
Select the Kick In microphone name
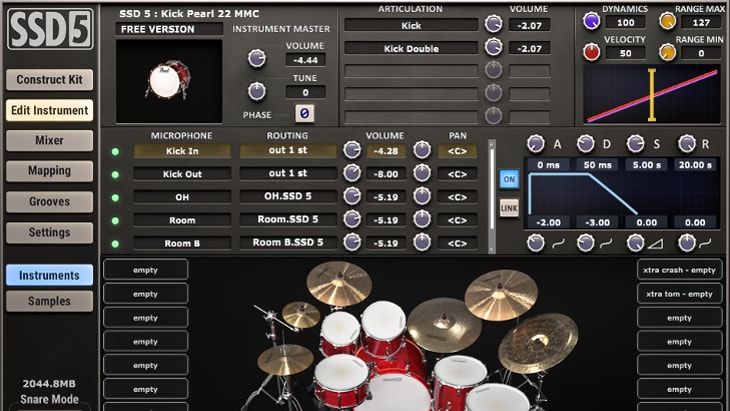tap(182, 151)
